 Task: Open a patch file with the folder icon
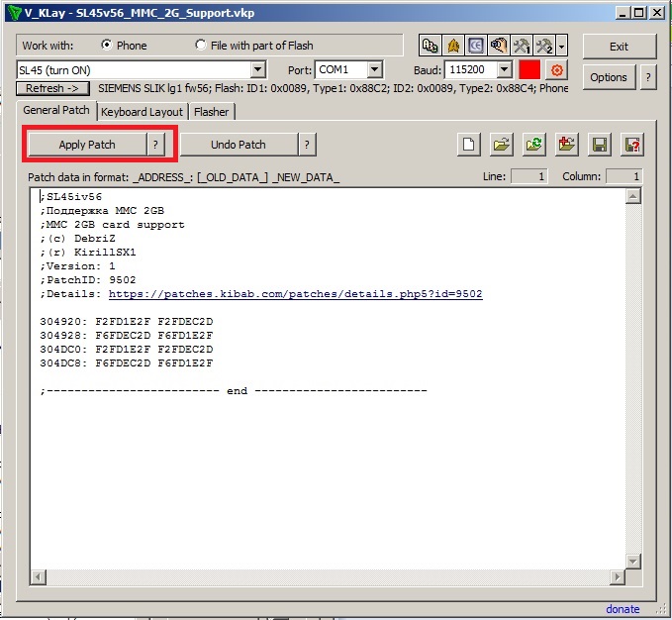(502, 145)
